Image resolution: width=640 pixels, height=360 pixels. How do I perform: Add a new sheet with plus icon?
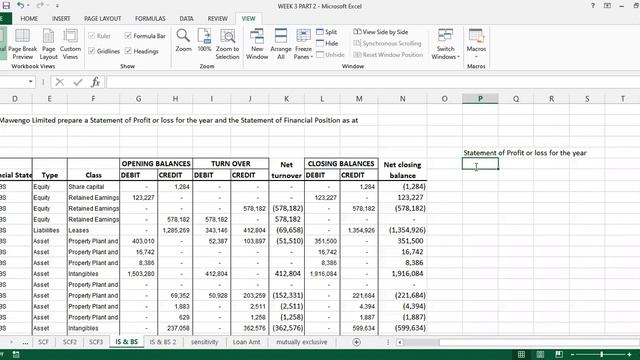(x=356, y=342)
